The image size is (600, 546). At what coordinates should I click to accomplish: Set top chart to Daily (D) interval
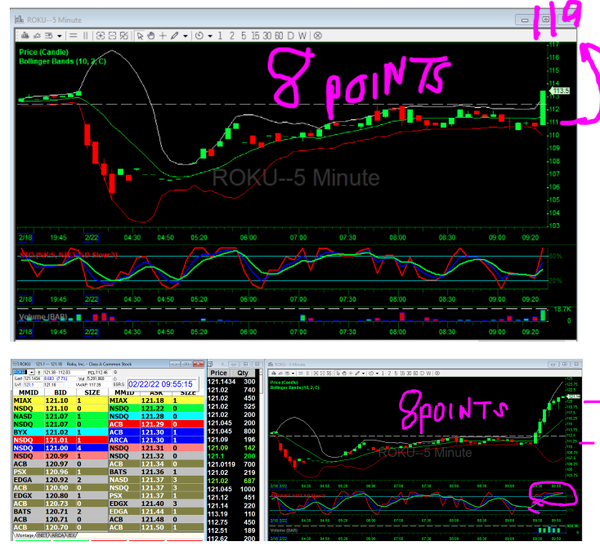click(x=289, y=35)
